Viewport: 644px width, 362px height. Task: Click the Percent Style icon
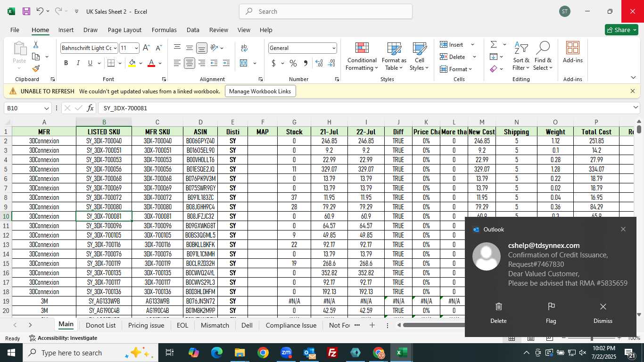(x=293, y=63)
